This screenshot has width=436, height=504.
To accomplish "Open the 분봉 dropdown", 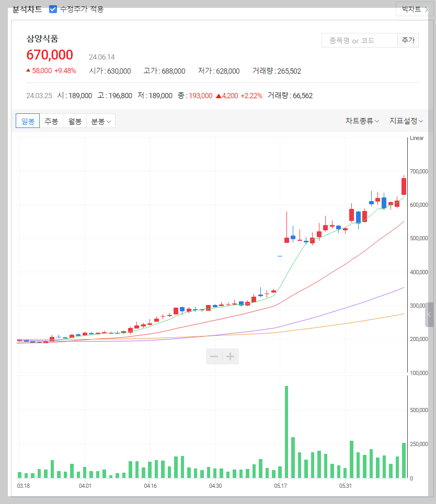I will 101,121.
